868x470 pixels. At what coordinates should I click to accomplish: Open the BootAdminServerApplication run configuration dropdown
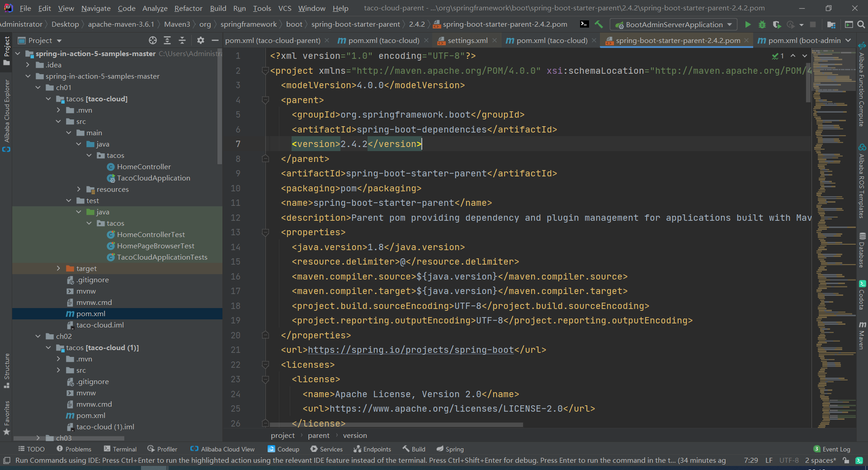click(x=673, y=24)
